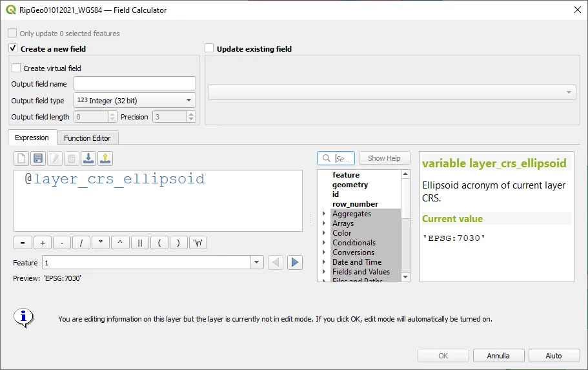Viewport: 588px width, 370px height.
Task: Enable Create virtual field checkbox
Action: click(x=16, y=68)
